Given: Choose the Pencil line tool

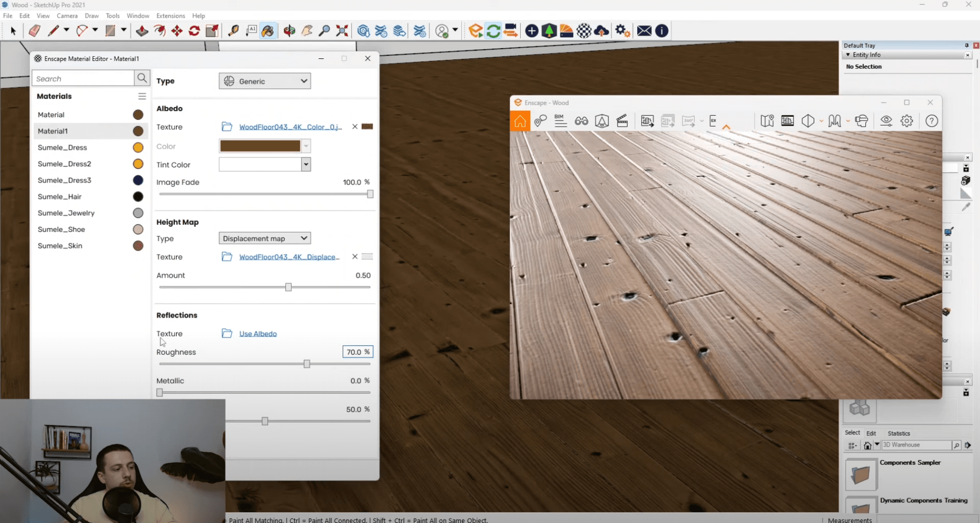Looking at the screenshot, I should pos(53,31).
